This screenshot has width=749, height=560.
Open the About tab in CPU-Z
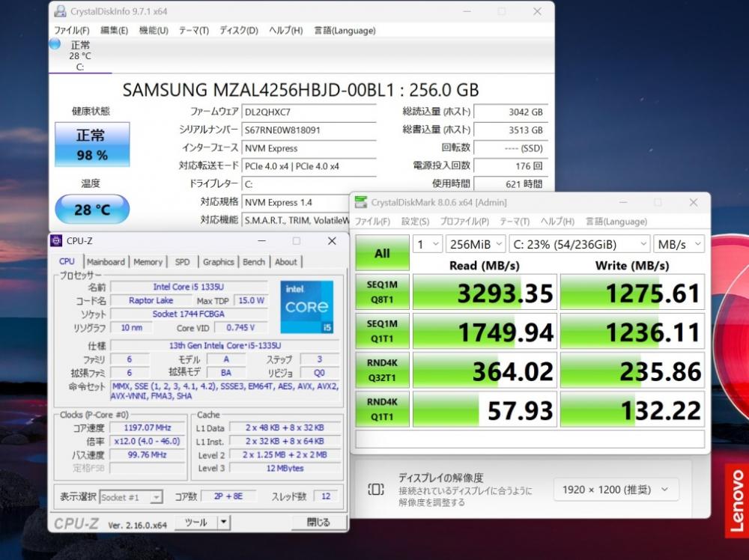click(x=285, y=261)
